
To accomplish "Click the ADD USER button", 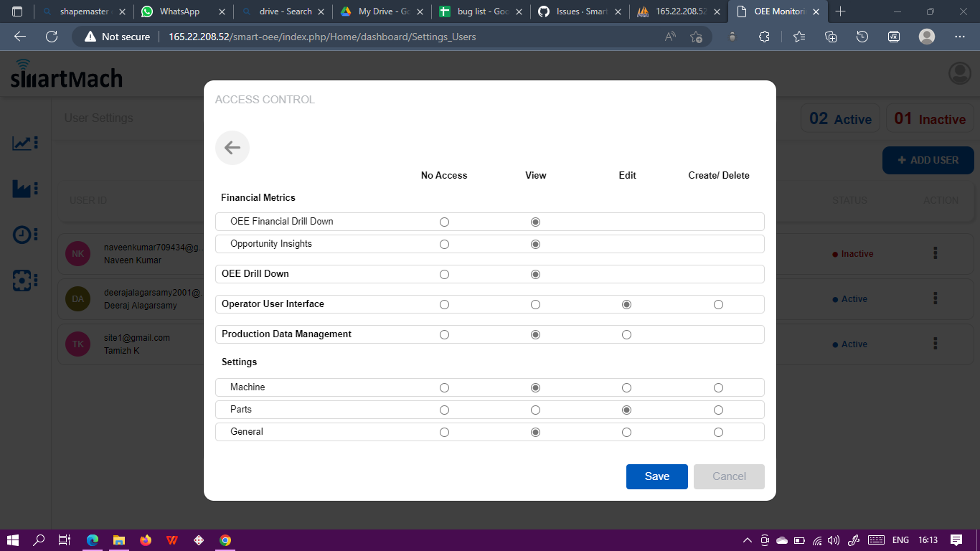I will coord(928,160).
